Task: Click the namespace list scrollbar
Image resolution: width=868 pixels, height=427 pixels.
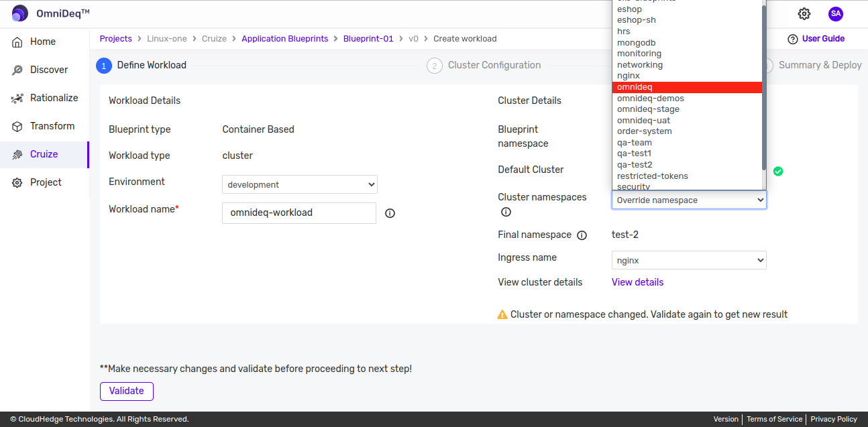Action: click(x=763, y=87)
